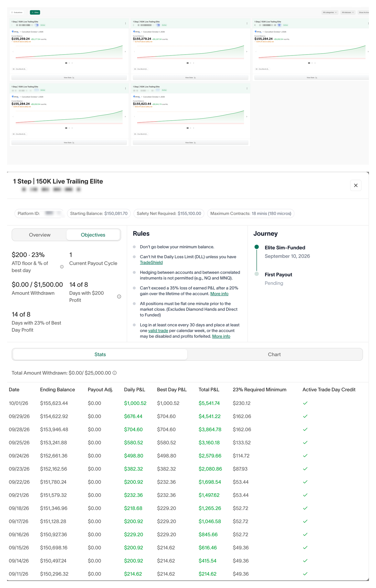Show next chart slide on $155,623.44 card

pyautogui.click(x=247, y=117)
